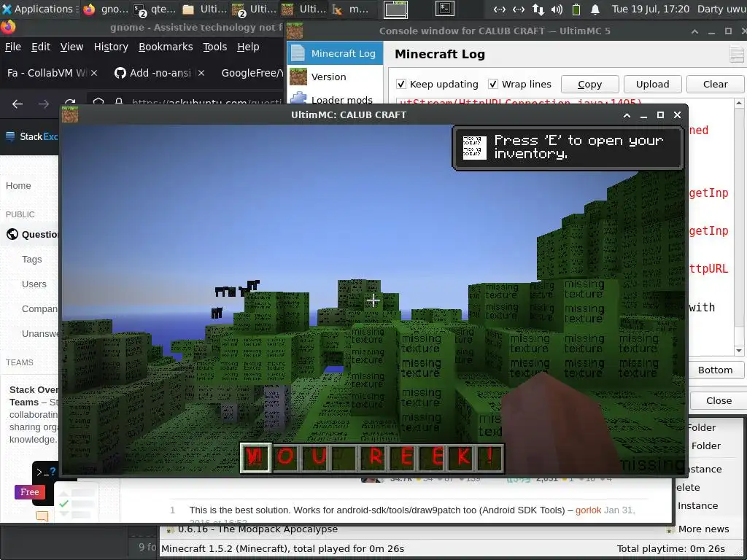Viewport: 747px width, 560px height.
Task: Open the notification bell icon
Action: [x=595, y=9]
